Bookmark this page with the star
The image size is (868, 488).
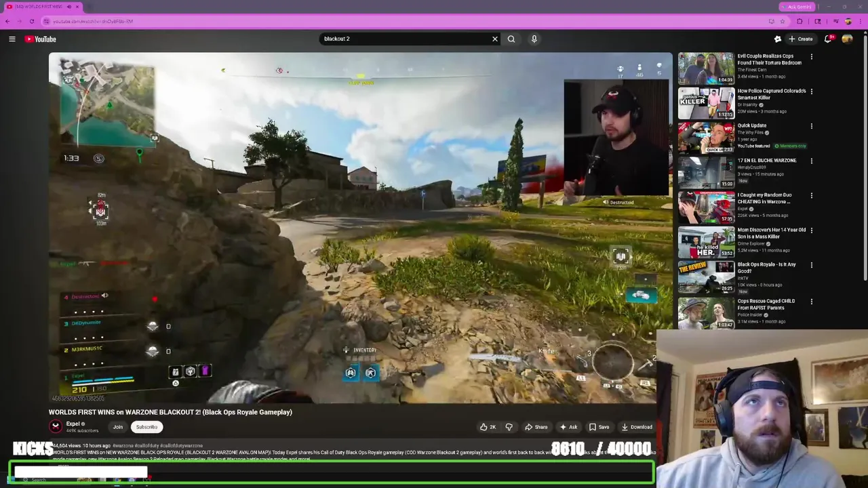point(782,21)
